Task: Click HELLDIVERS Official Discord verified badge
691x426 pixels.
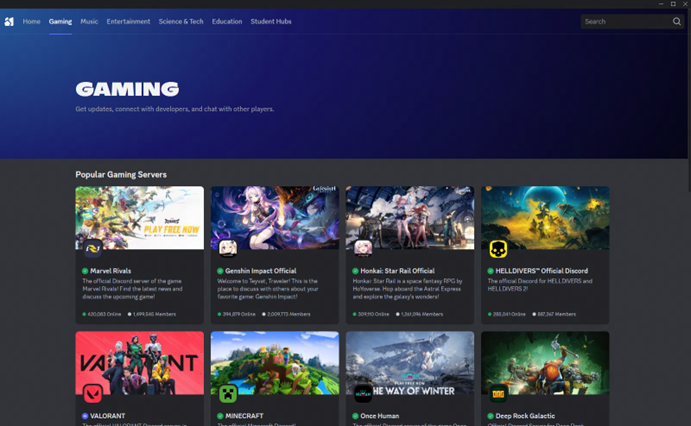Action: tap(490, 271)
